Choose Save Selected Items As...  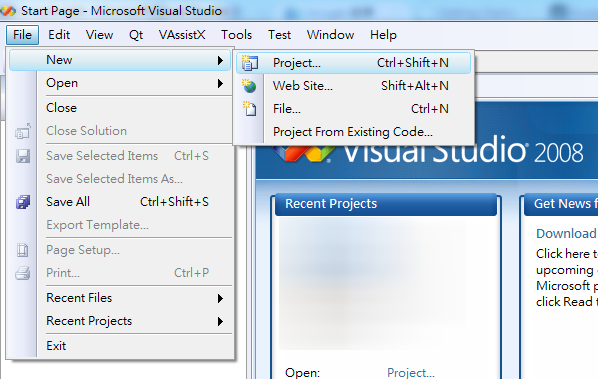120,179
